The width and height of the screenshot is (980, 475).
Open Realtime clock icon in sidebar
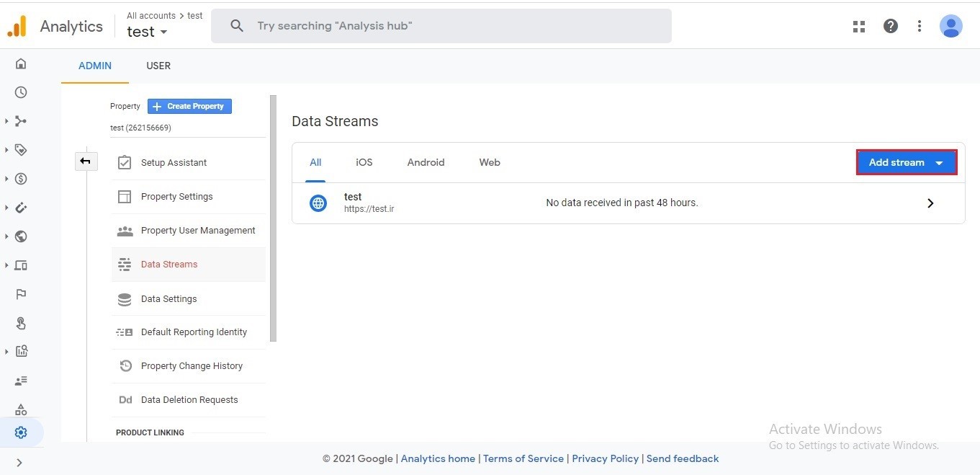click(21, 92)
